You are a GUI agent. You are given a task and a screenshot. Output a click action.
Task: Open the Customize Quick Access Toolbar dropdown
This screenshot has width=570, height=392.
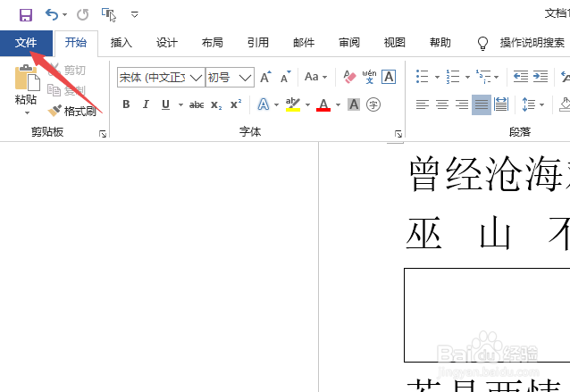click(x=135, y=15)
